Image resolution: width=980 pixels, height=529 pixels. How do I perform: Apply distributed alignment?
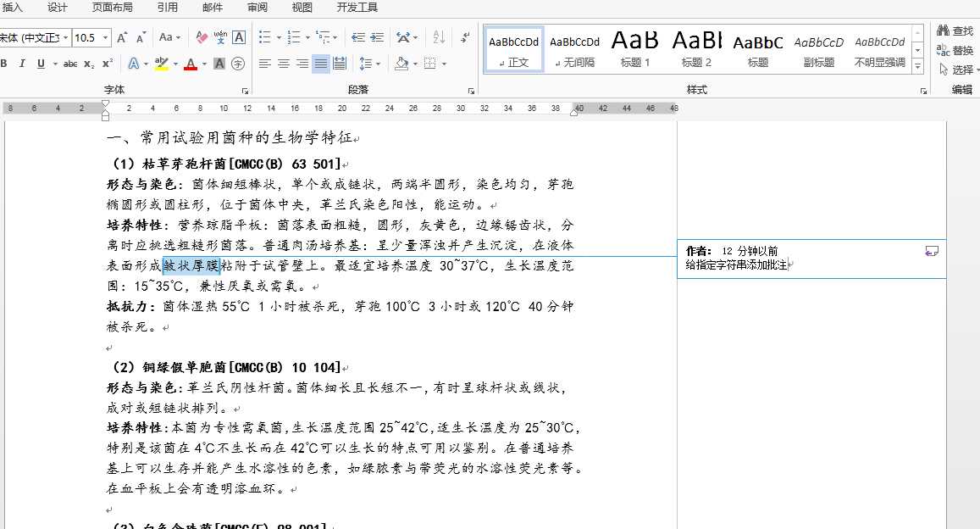click(x=340, y=63)
